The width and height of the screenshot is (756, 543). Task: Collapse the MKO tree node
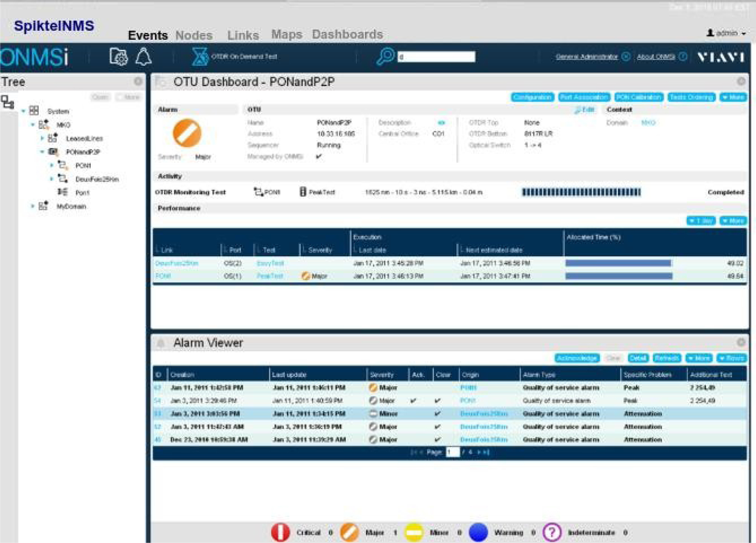click(x=33, y=125)
